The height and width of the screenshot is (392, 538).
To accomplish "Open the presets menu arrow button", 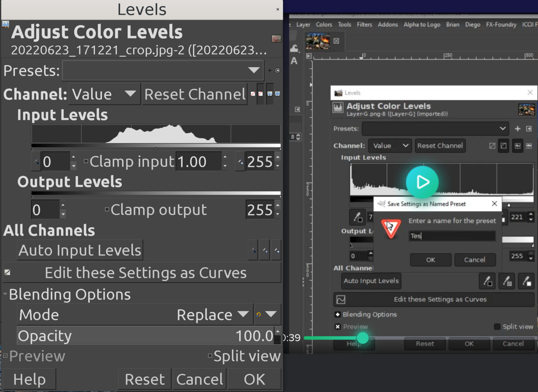I will tap(278, 71).
